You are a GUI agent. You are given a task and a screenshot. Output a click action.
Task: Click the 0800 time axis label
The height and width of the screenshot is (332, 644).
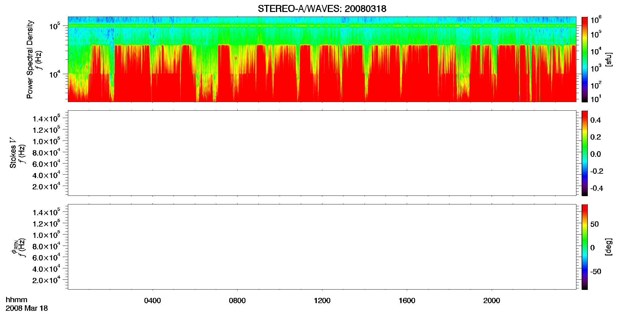[x=237, y=301]
